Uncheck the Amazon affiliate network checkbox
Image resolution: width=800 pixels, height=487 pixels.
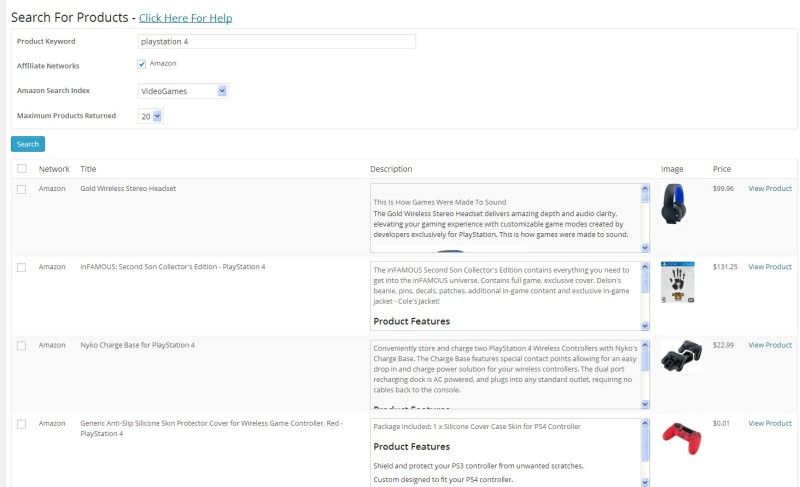point(141,64)
